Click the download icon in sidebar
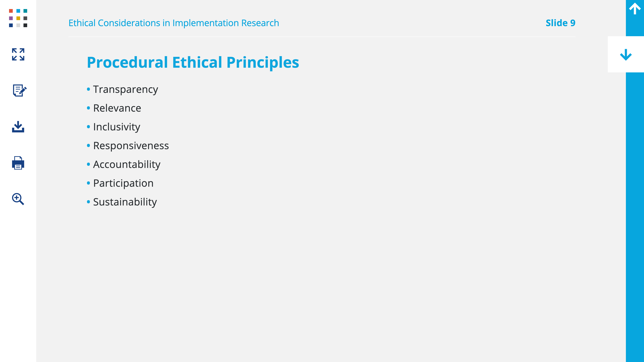644x362 pixels. [18, 127]
